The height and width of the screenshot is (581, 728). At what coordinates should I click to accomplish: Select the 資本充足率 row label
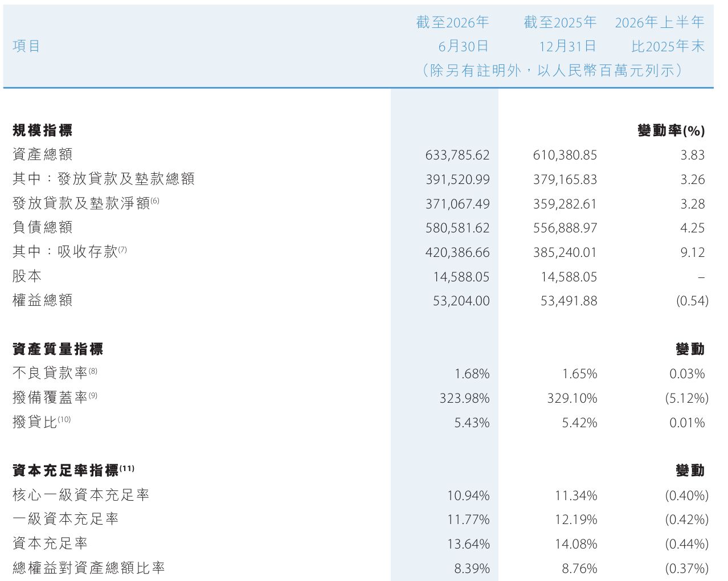[50, 543]
